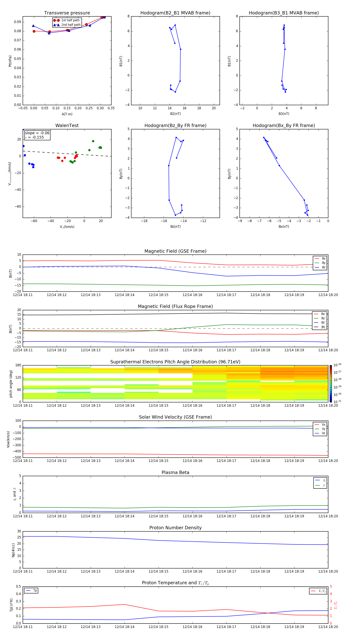Viewport: 351px width, 644px height.
Task: Click the V_A(km/s) axis label
Action: click(x=67, y=227)
